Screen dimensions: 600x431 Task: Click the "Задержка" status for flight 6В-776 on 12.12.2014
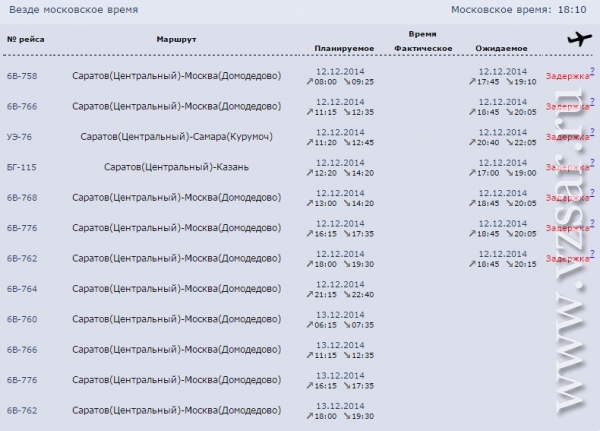pyautogui.click(x=567, y=228)
